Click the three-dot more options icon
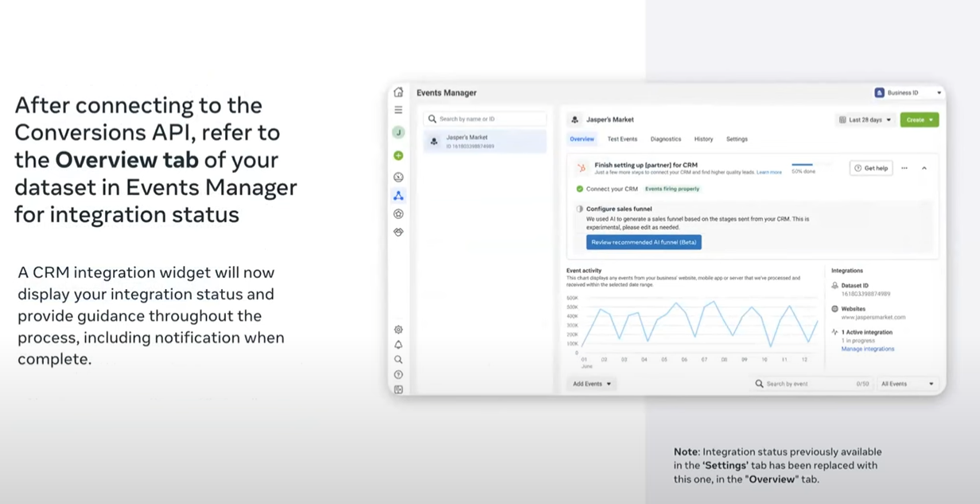 tap(904, 168)
